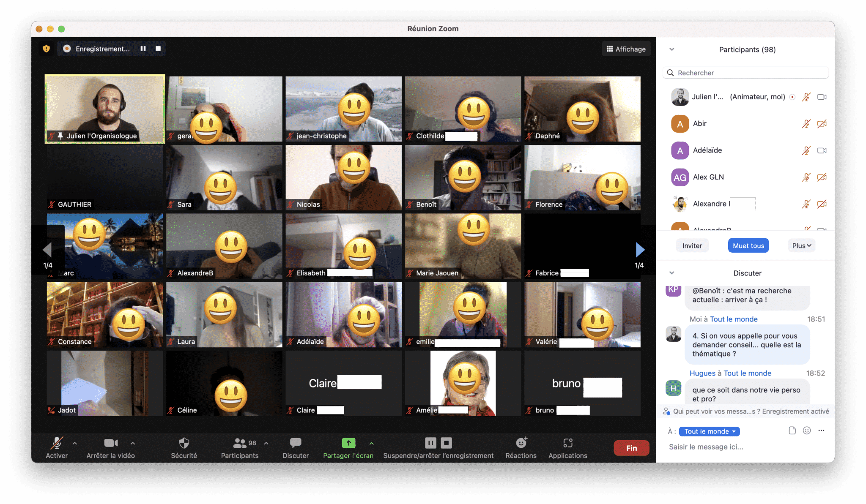The image size is (866, 504).
Task: Toggle Abir's camera icon in the participants list
Action: click(x=822, y=124)
